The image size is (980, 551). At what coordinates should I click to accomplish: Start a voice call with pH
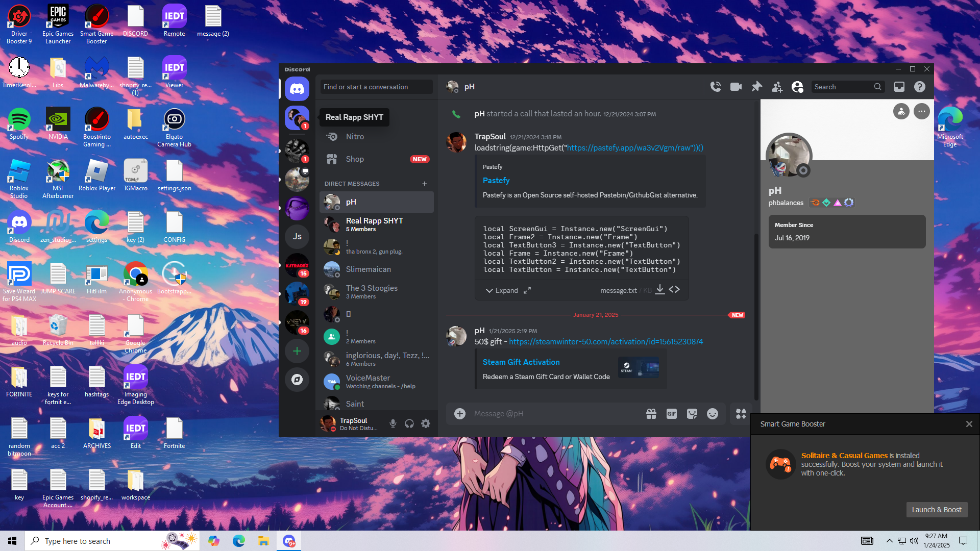pyautogui.click(x=716, y=87)
